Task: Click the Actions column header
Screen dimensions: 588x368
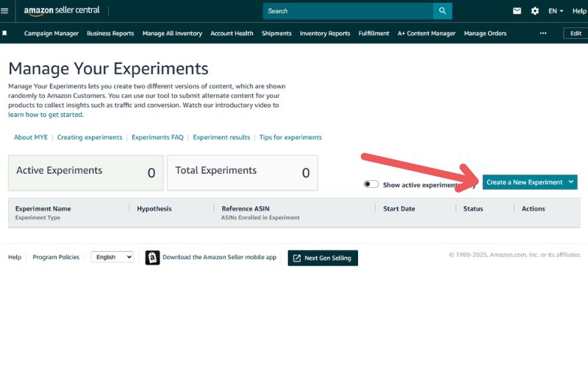Action: (534, 208)
